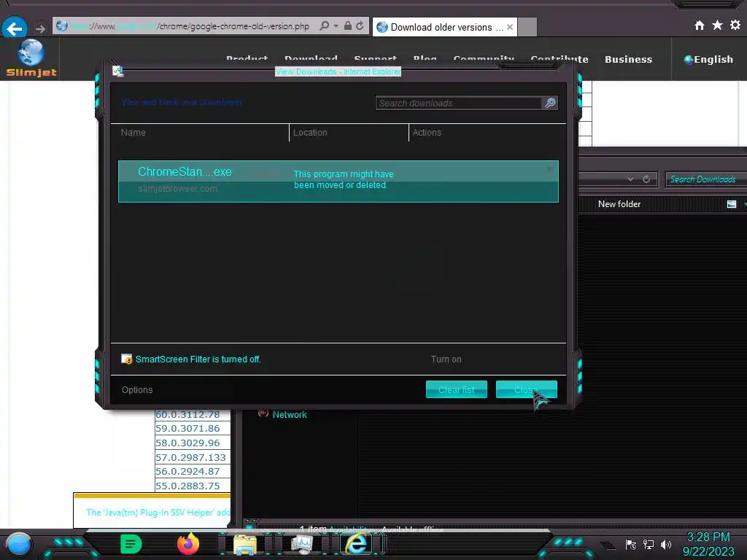Click the View Downloads dialog title icon
The height and width of the screenshot is (560, 747).
[x=117, y=71]
